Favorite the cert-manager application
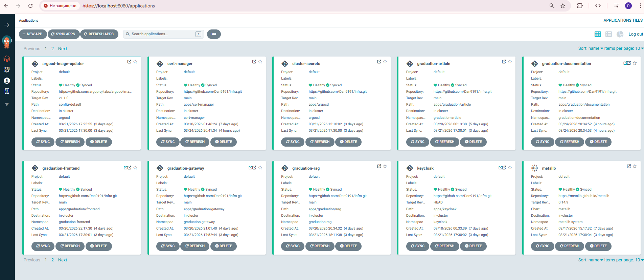The width and height of the screenshot is (644, 280). tap(260, 62)
